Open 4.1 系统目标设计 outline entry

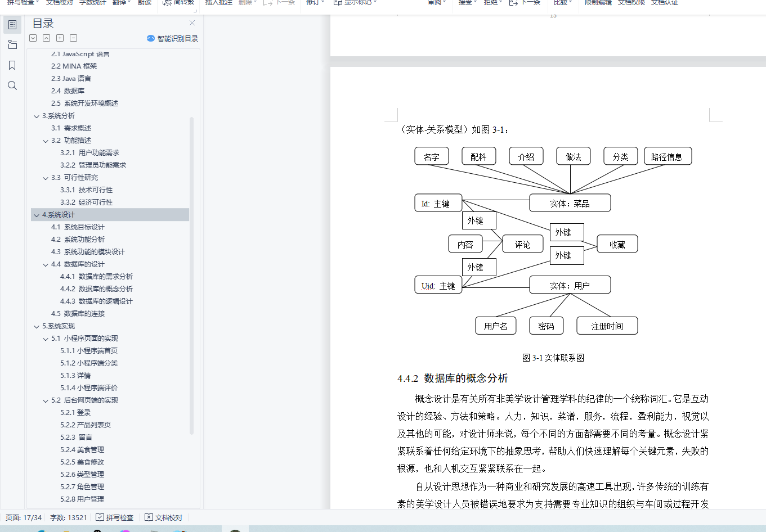pos(78,227)
